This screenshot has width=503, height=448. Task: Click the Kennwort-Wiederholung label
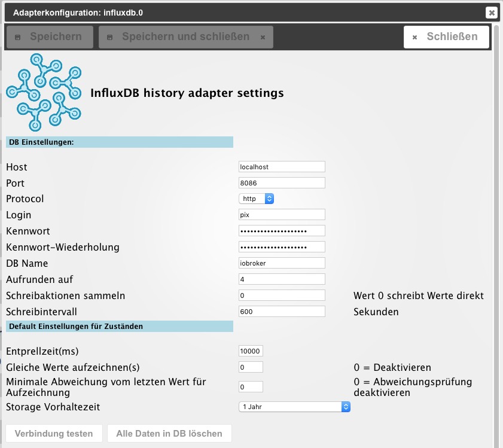[63, 247]
